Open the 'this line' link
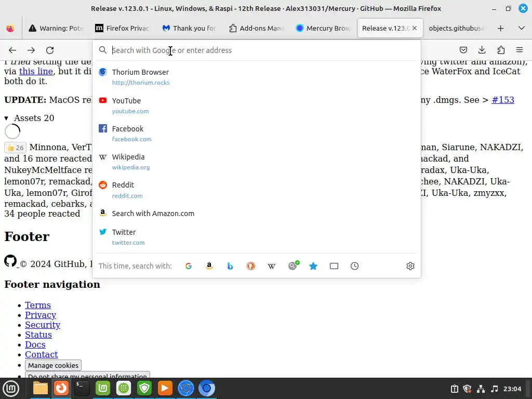 (36, 71)
